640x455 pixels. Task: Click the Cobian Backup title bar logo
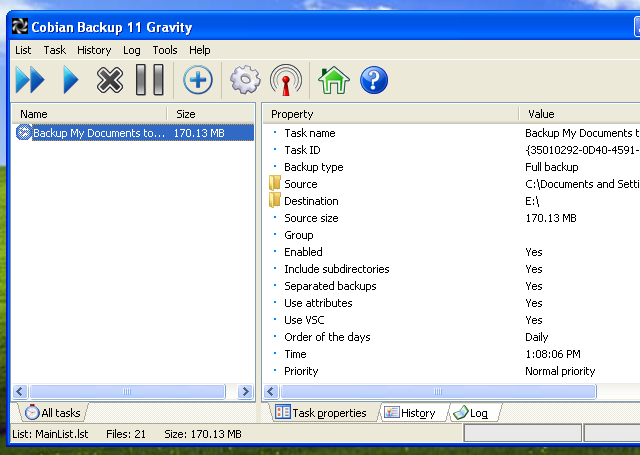(x=20, y=27)
